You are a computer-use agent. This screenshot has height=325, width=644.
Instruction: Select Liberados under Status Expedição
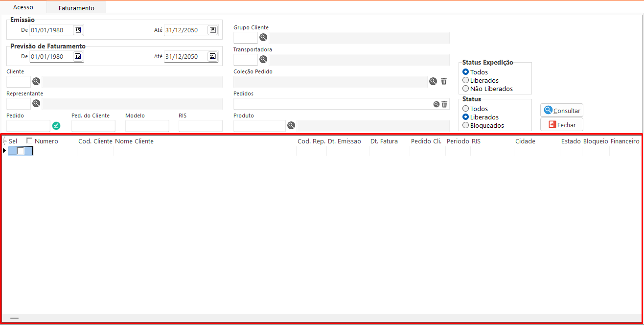coord(466,80)
